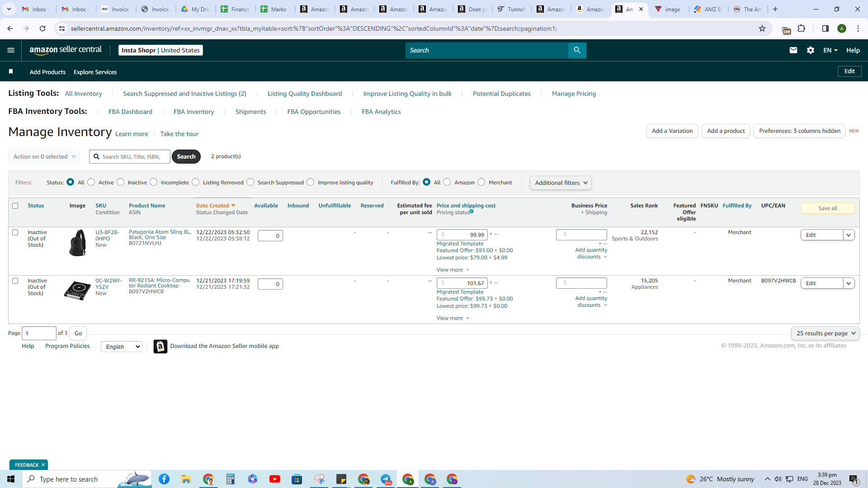
Task: Select Inactive status filter
Action: coord(120,182)
